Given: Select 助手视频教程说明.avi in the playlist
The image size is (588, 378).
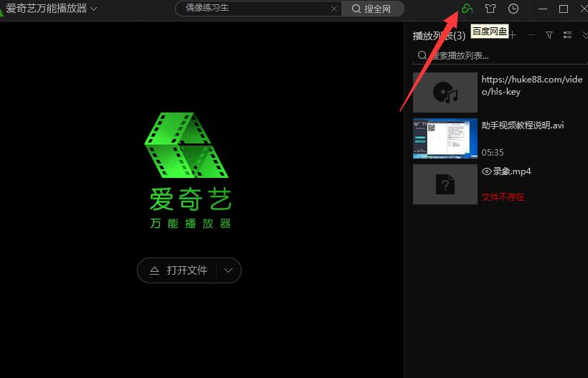Looking at the screenshot, I should coord(522,125).
